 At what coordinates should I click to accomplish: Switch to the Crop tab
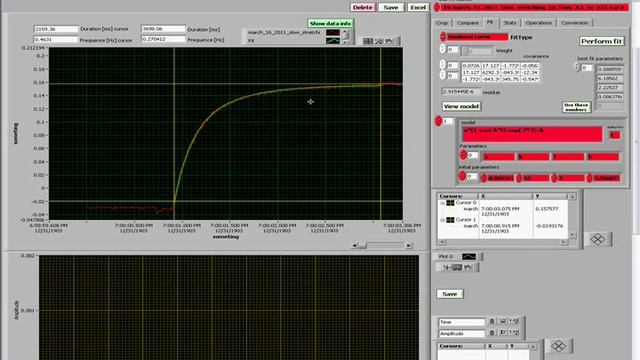pyautogui.click(x=442, y=23)
